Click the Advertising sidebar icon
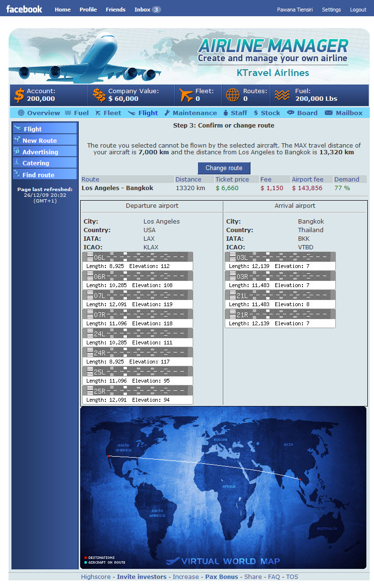The height and width of the screenshot is (588, 374). (17, 151)
